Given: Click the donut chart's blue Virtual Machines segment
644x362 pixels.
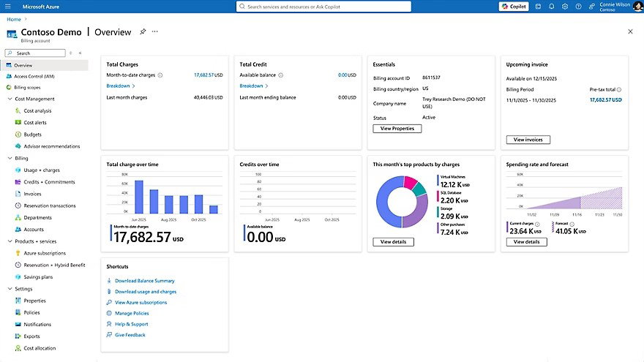Looking at the screenshot, I should click(384, 202).
